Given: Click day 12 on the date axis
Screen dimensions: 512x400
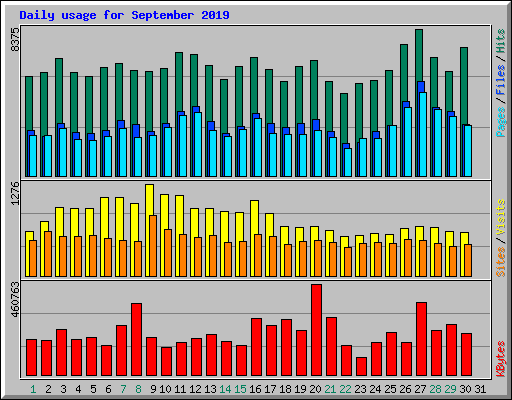Looking at the screenshot, I should [195, 389].
